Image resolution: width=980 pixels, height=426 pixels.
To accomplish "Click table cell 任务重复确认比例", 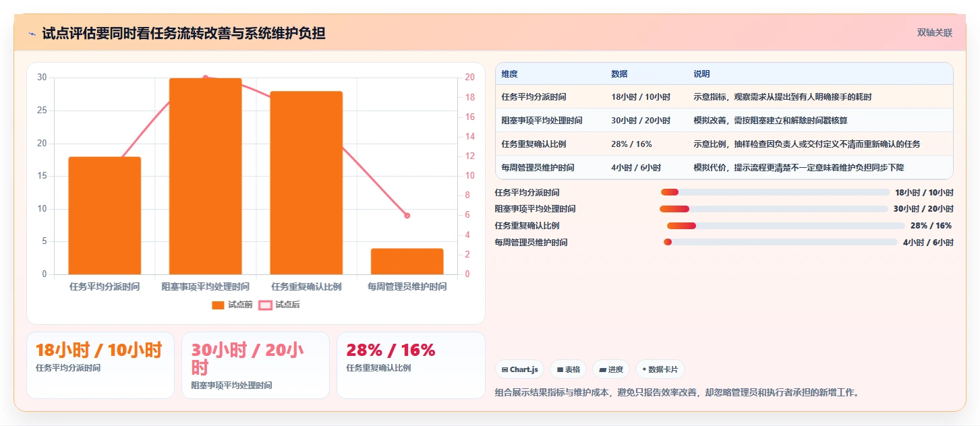I will pos(534,144).
